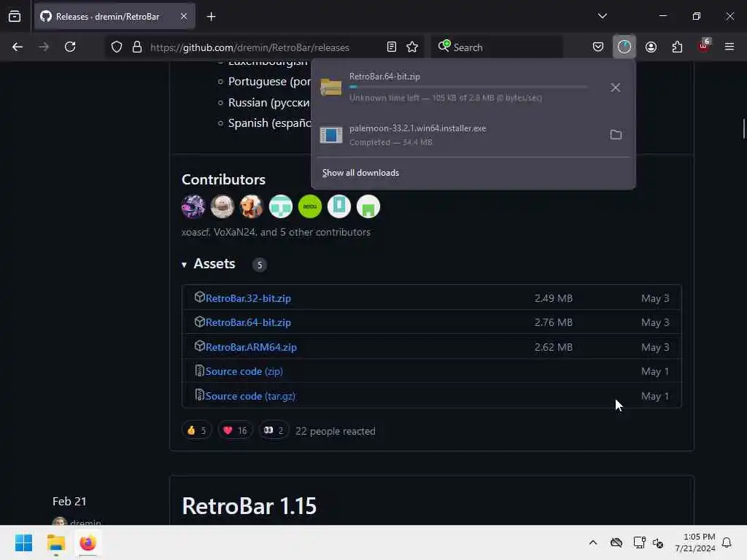747x560 pixels.
Task: Select the Releases dremin/RetroBar tab
Action: click(x=115, y=16)
